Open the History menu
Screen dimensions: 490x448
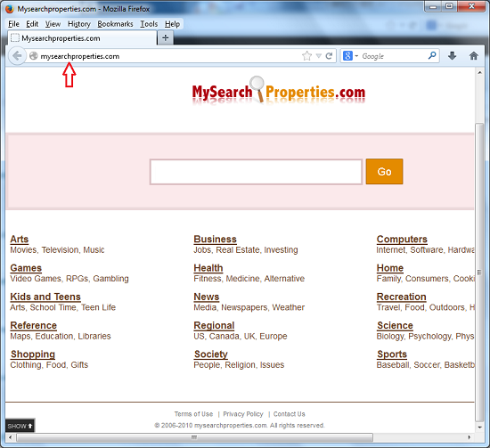79,24
